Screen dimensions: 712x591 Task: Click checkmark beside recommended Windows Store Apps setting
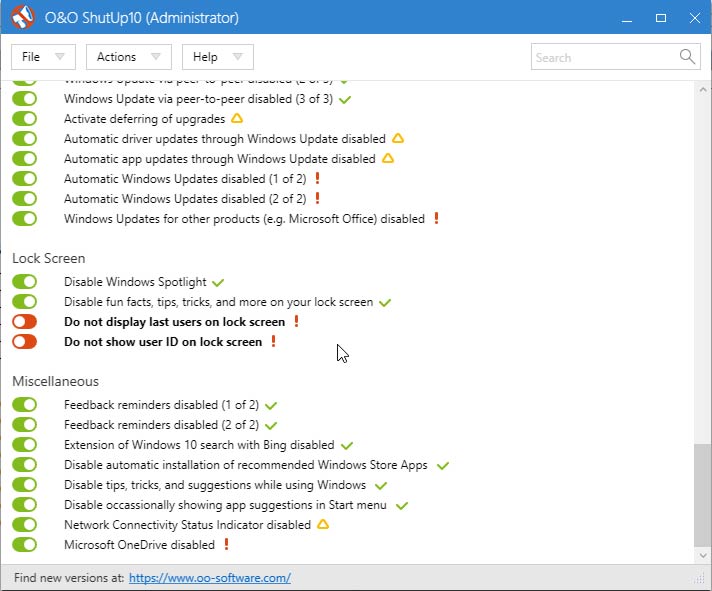pos(443,466)
